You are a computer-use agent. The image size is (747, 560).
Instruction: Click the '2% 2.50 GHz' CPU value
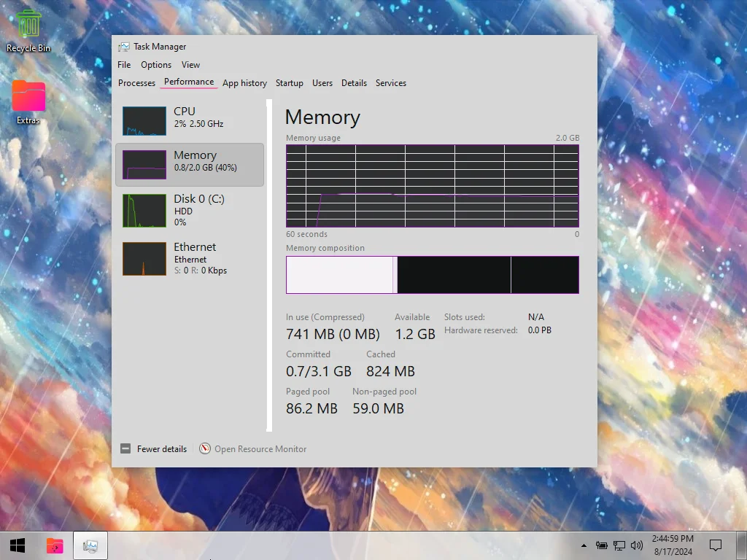point(198,124)
